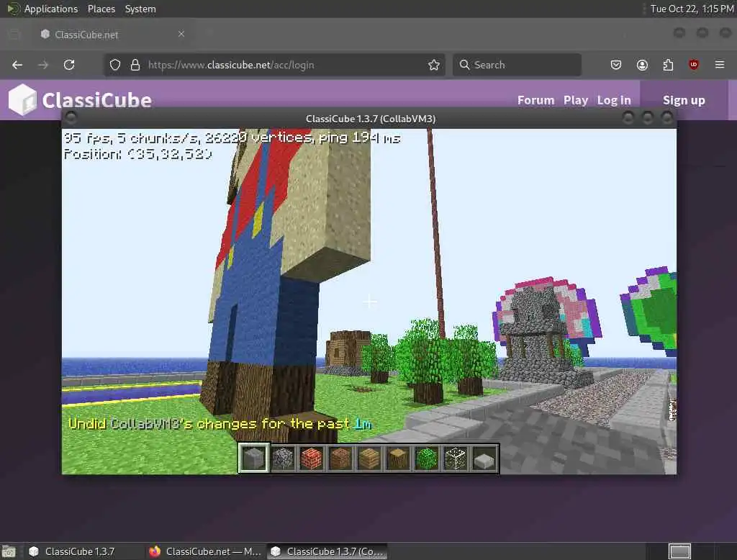This screenshot has height=560, width=737.
Task: Click the "Undid CollabVM3's changes" chat message
Action: 220,424
